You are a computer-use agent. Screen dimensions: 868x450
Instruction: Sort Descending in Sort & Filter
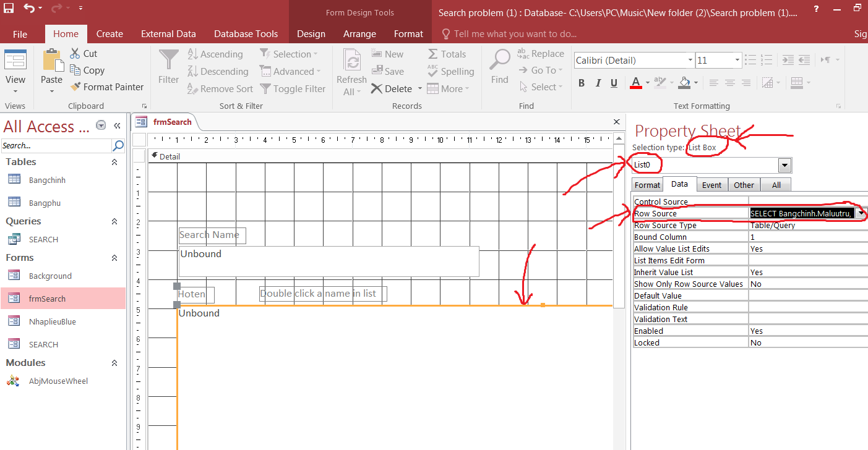(x=218, y=72)
